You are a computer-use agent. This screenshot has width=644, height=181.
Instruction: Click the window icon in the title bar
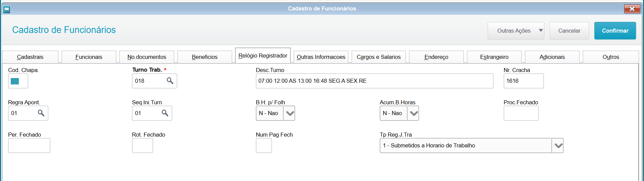[x=7, y=9]
